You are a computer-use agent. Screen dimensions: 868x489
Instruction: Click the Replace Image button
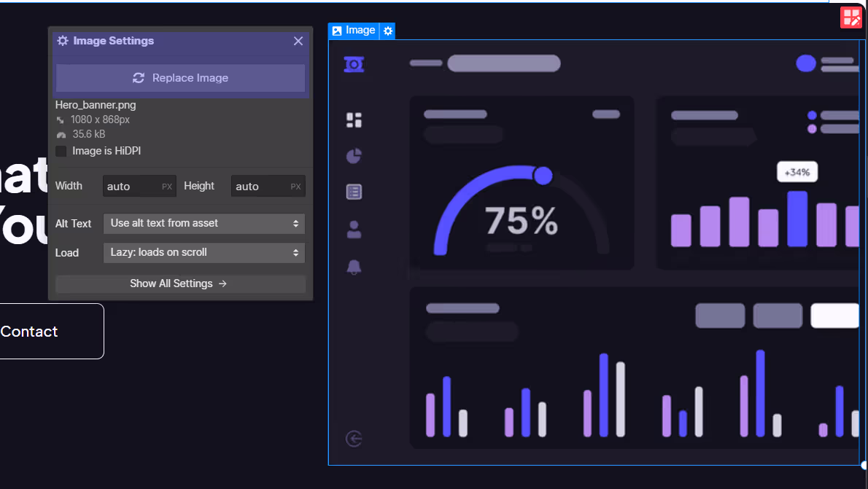point(180,78)
